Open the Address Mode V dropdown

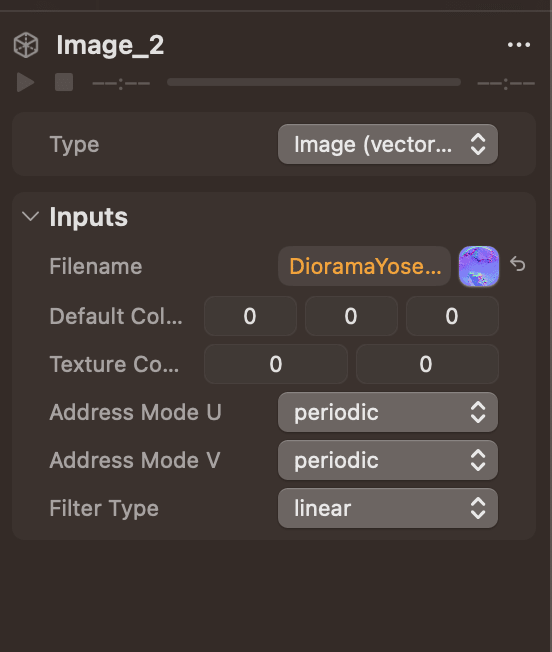pyautogui.click(x=388, y=460)
